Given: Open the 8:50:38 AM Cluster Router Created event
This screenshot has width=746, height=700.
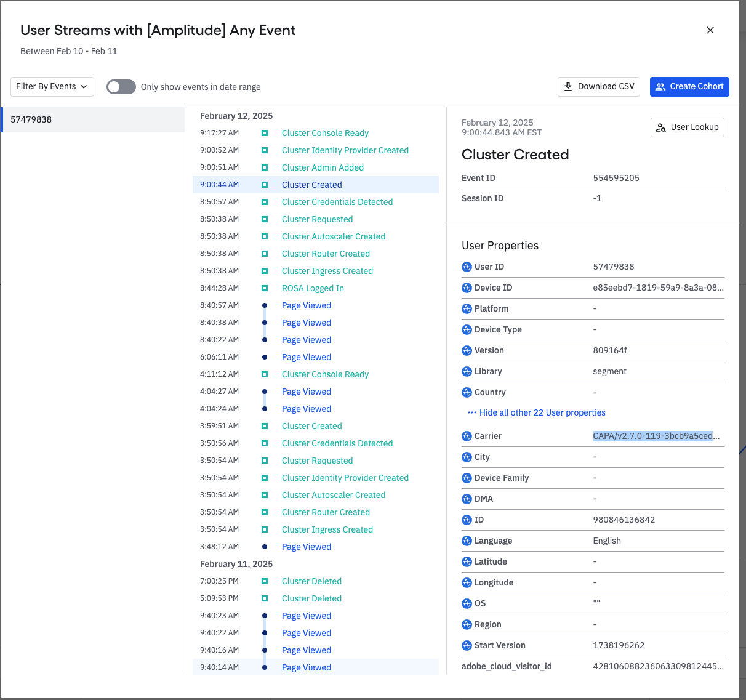Looking at the screenshot, I should coord(316,254).
